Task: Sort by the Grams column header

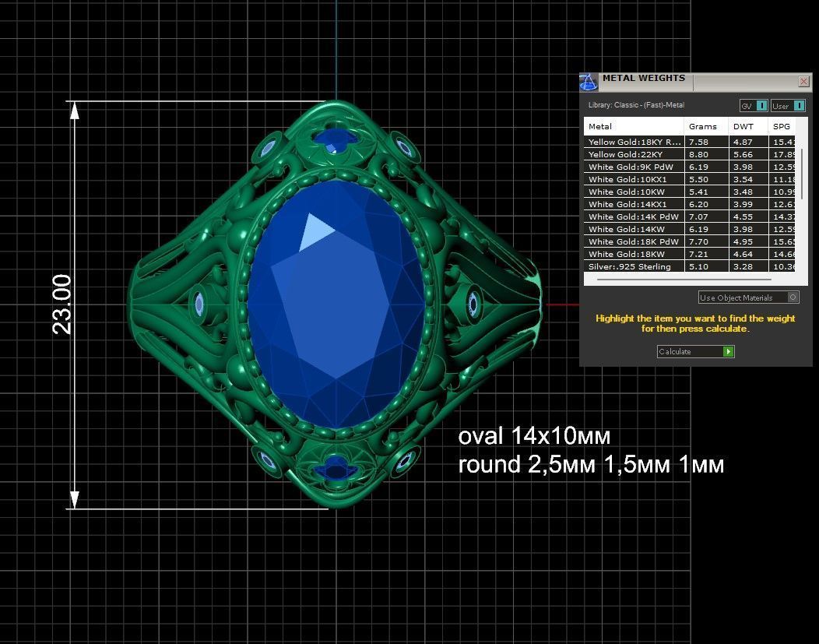Action: click(706, 126)
